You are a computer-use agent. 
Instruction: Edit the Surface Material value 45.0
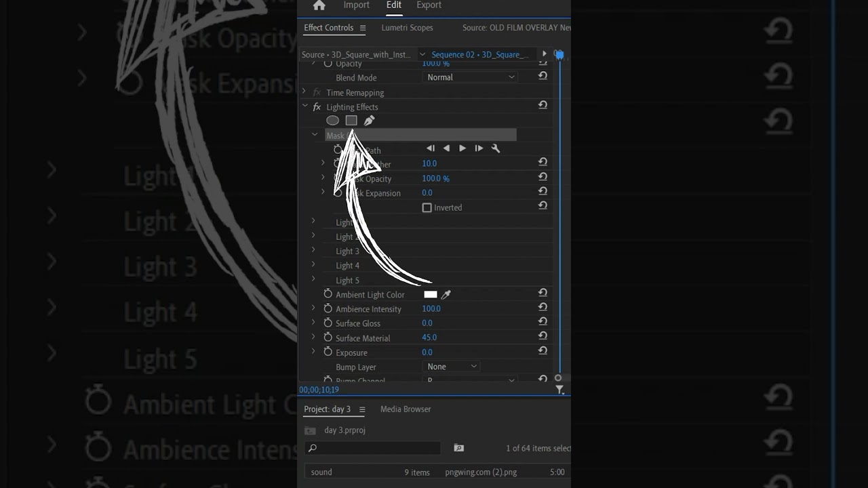pos(429,337)
